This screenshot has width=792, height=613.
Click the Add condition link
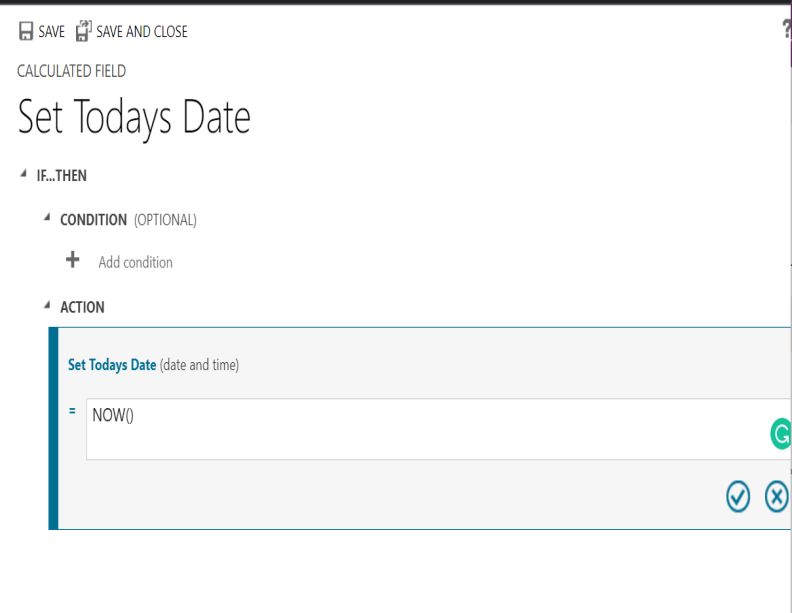135,263
